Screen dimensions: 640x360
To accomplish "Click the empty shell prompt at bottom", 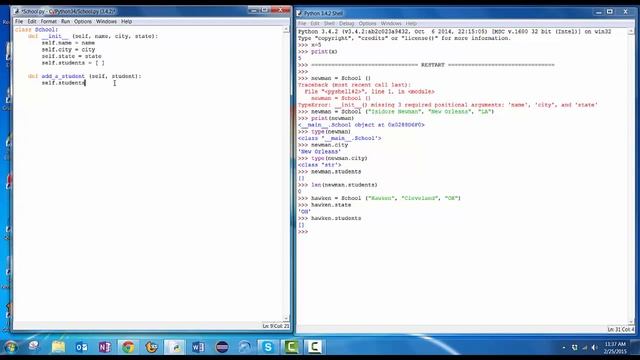I will (303, 232).
